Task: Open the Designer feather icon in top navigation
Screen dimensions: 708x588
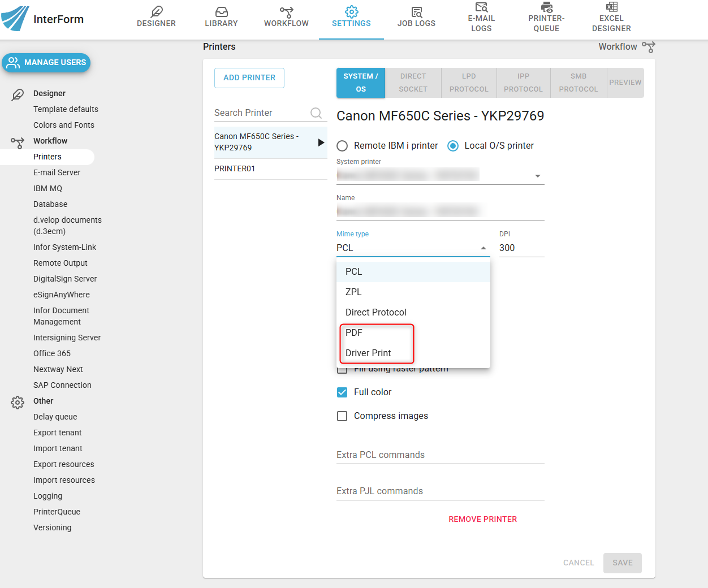Action: (x=157, y=11)
